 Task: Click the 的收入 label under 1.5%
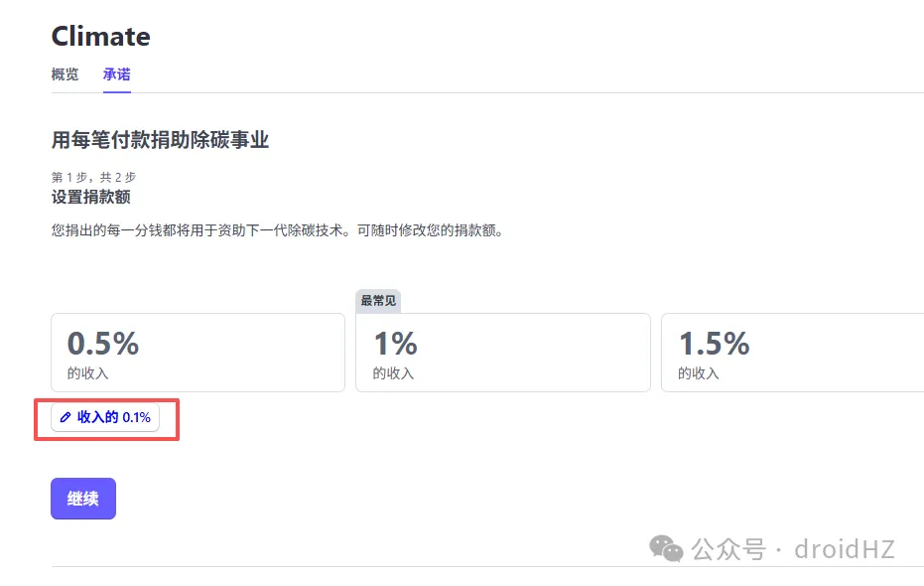[x=698, y=374]
